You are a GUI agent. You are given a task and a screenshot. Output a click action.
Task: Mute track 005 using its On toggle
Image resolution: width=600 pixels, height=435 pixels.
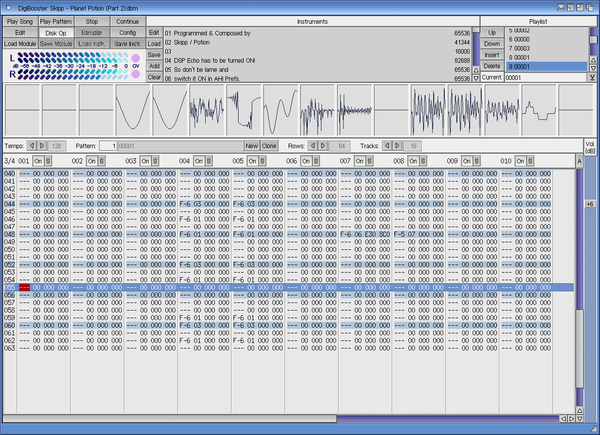point(252,160)
